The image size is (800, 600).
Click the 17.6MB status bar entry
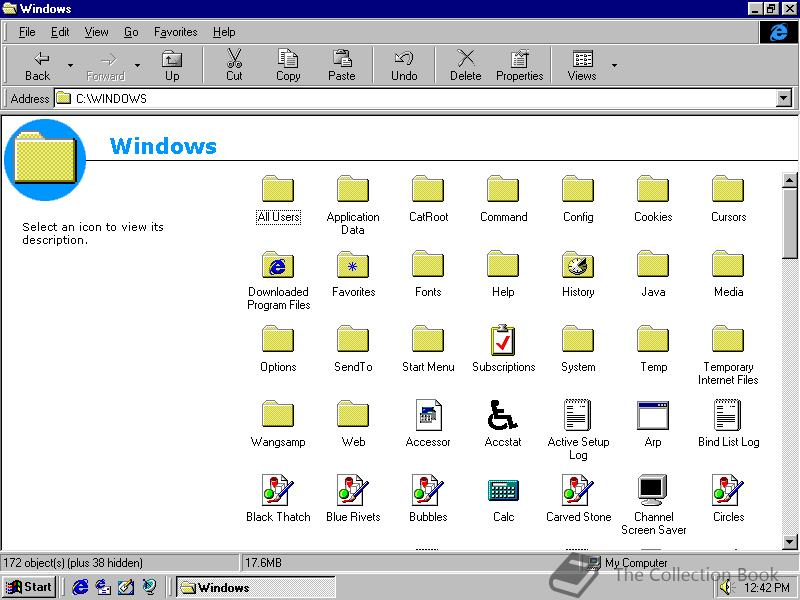click(x=263, y=563)
